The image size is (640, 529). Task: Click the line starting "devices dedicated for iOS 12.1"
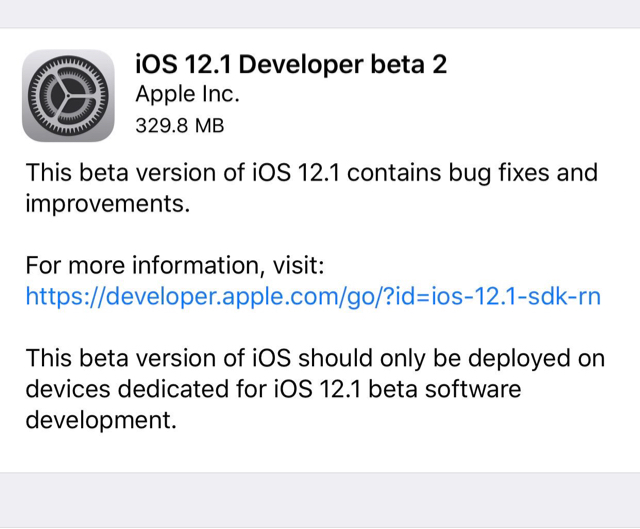coord(273,388)
